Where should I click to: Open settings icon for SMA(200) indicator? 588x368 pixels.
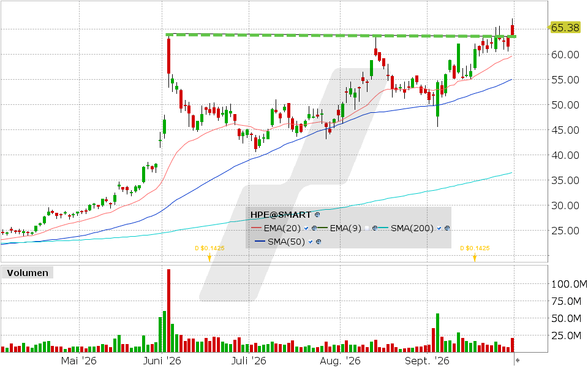[x=447, y=228]
